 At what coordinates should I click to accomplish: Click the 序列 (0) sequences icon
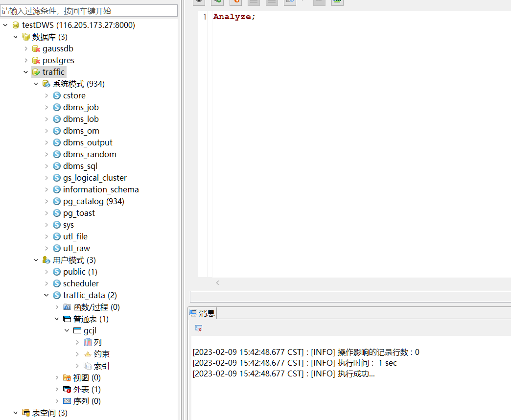[x=67, y=401]
